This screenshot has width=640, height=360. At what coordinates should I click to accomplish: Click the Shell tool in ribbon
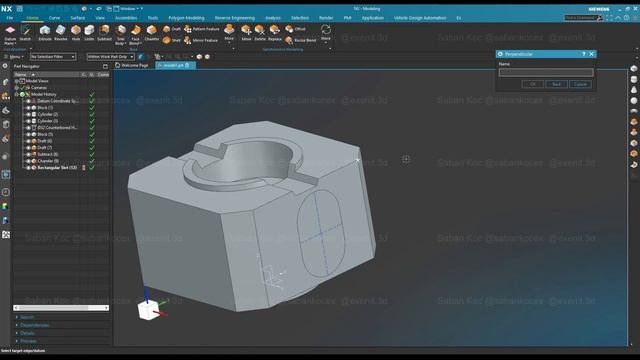172,40
